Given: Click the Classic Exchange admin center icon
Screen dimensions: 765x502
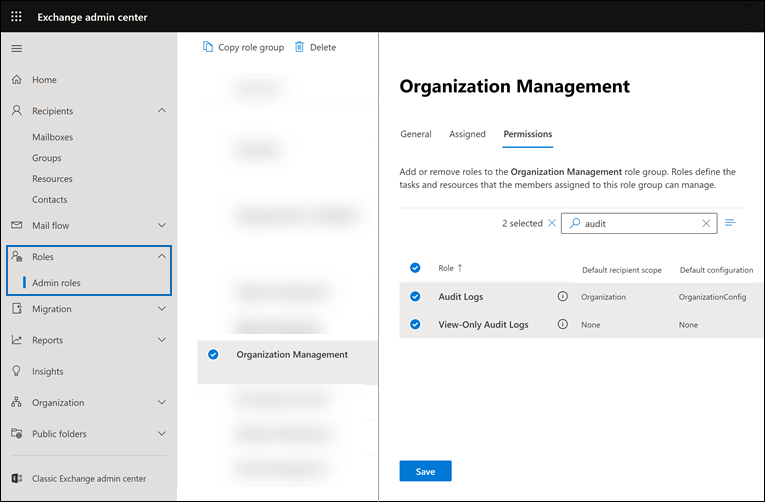Looking at the screenshot, I should coord(17,478).
